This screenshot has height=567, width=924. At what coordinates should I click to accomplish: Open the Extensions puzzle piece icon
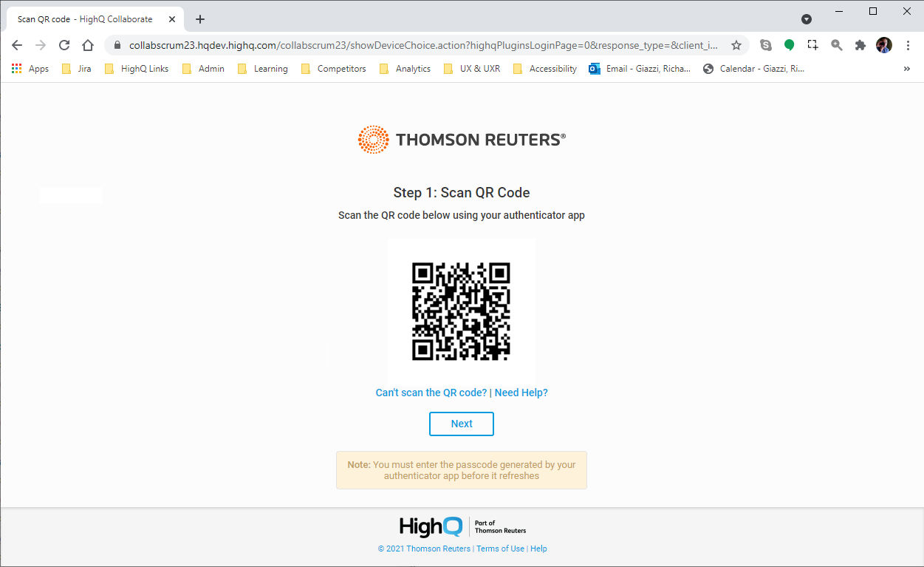(860, 45)
